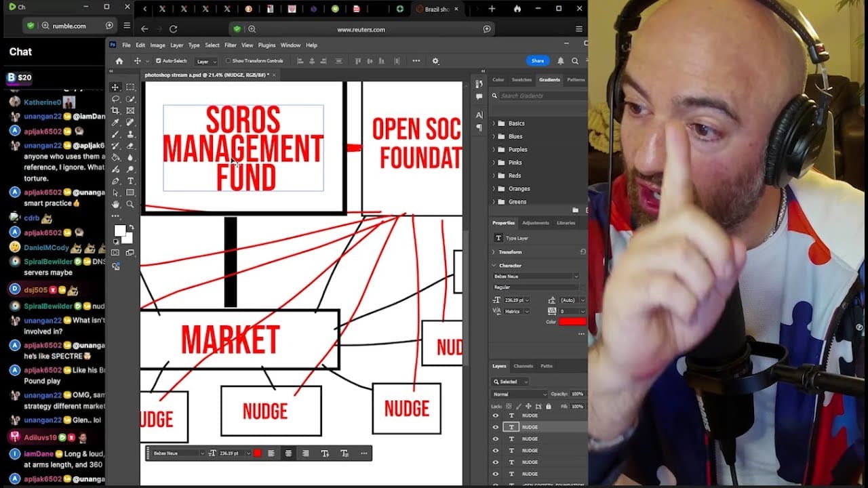
Task: Select the Eyedropper tool
Action: (x=115, y=123)
